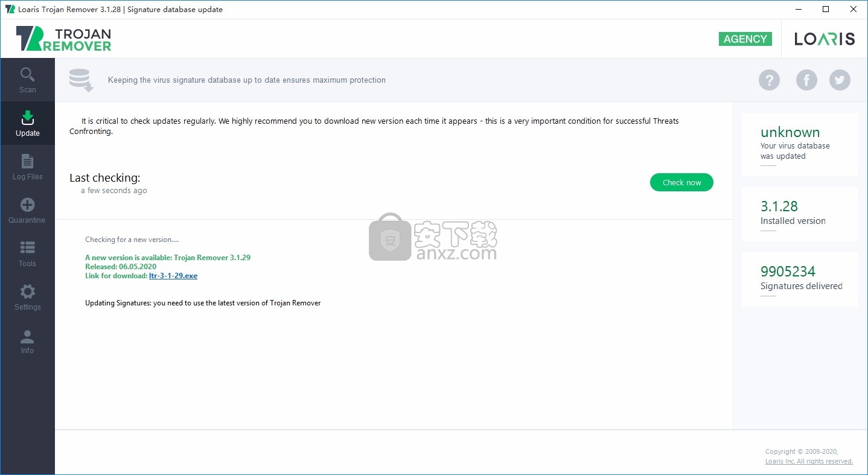The image size is (868, 475).
Task: Open the Twitter icon link
Action: (x=840, y=80)
